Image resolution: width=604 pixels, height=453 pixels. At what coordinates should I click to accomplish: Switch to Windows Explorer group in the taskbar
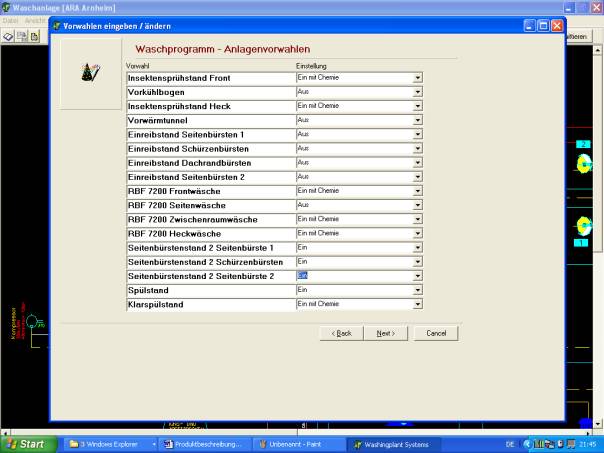click(x=106, y=444)
